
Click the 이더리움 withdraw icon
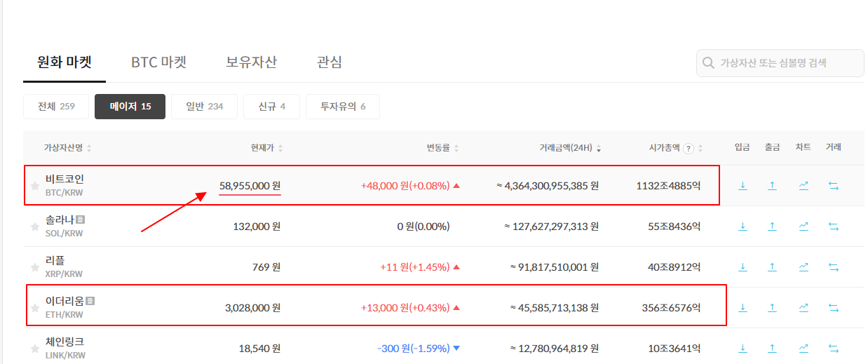[772, 308]
